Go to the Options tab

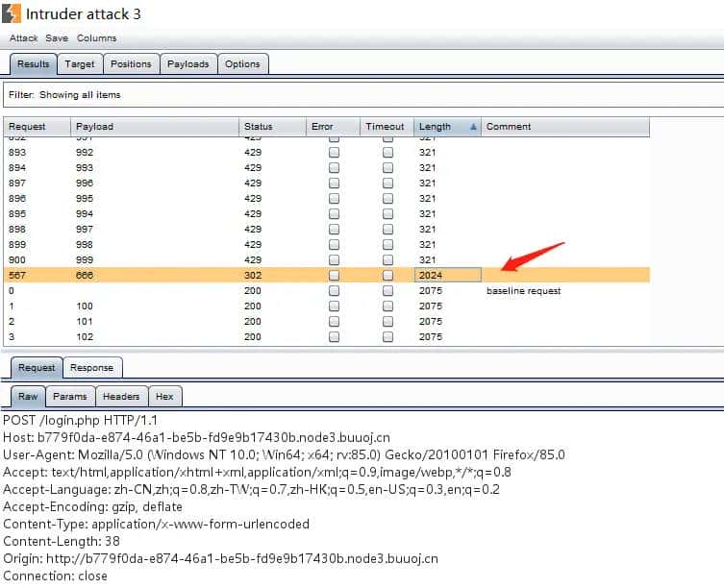point(242,64)
